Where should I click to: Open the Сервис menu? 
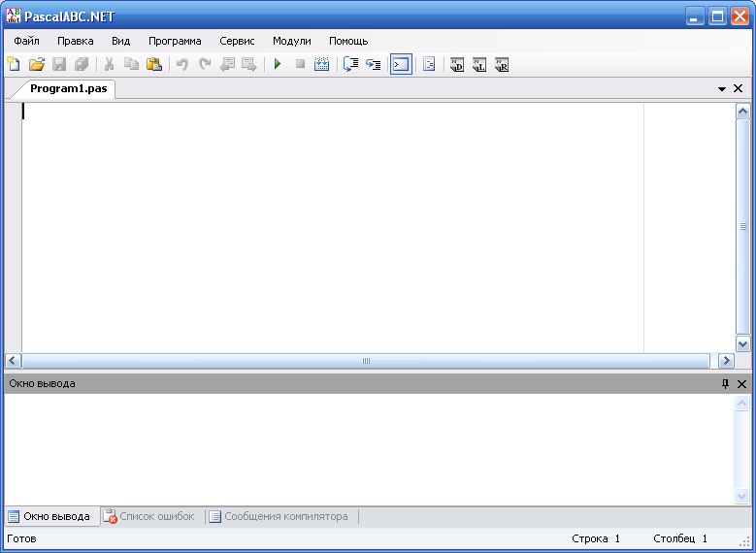(237, 42)
